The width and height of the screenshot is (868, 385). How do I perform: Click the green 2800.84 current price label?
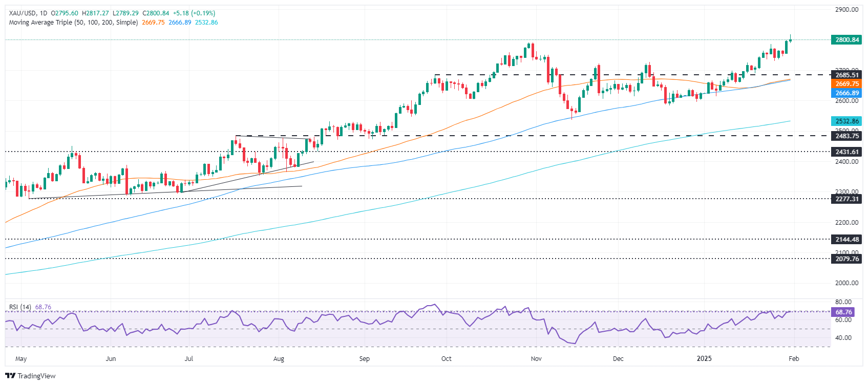846,40
